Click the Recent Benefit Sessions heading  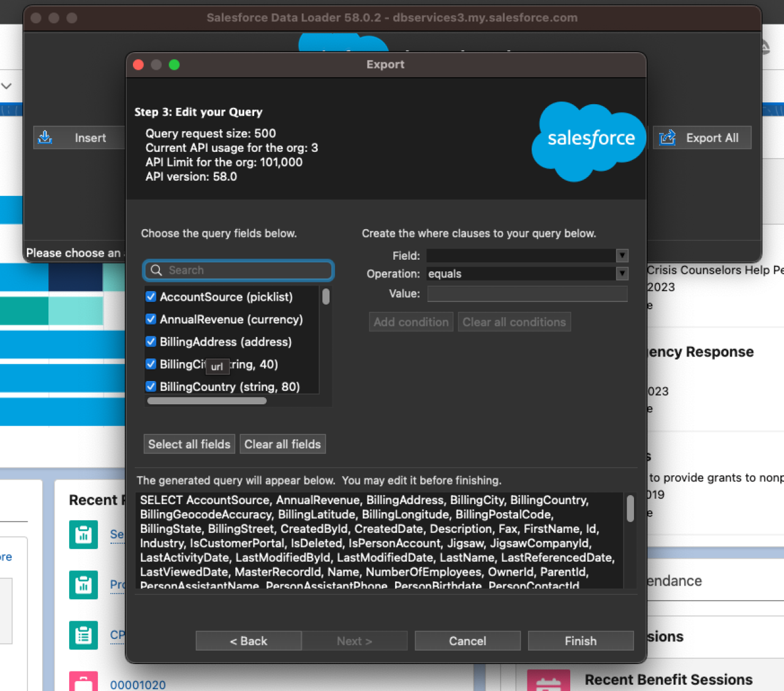pos(669,680)
